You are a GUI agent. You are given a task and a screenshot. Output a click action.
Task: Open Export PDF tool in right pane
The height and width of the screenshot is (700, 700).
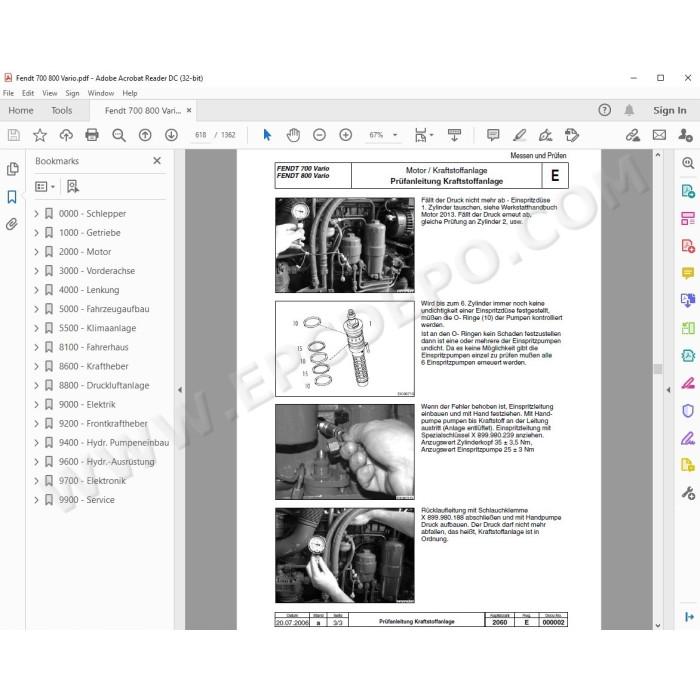point(688,191)
